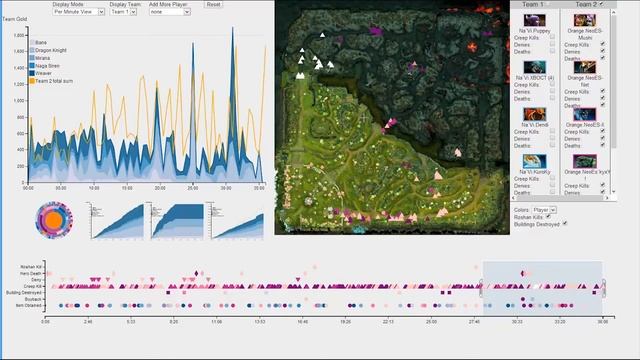Screen dimensions: 640x360
Task: Click the right handle of timeline brush
Action: [x=604, y=288]
